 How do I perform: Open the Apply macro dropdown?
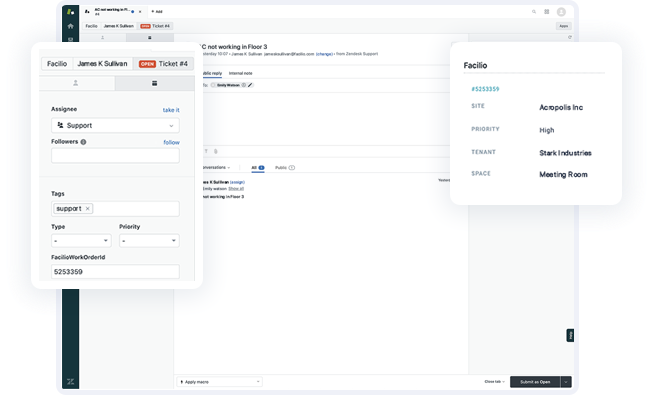tap(219, 382)
